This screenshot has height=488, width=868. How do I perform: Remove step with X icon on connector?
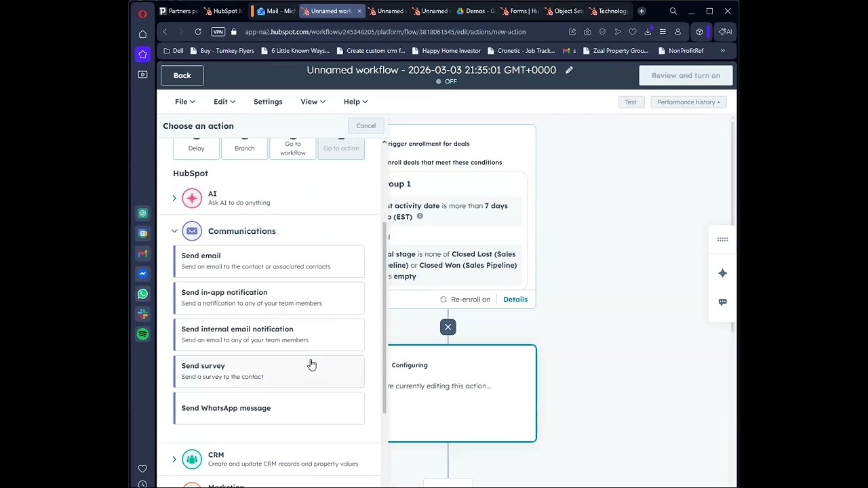click(448, 327)
